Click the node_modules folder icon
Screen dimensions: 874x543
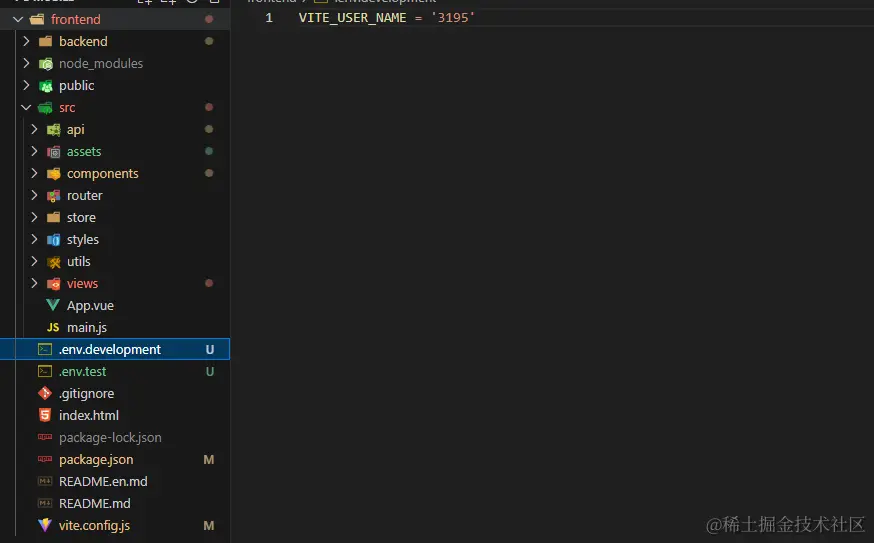(x=45, y=64)
